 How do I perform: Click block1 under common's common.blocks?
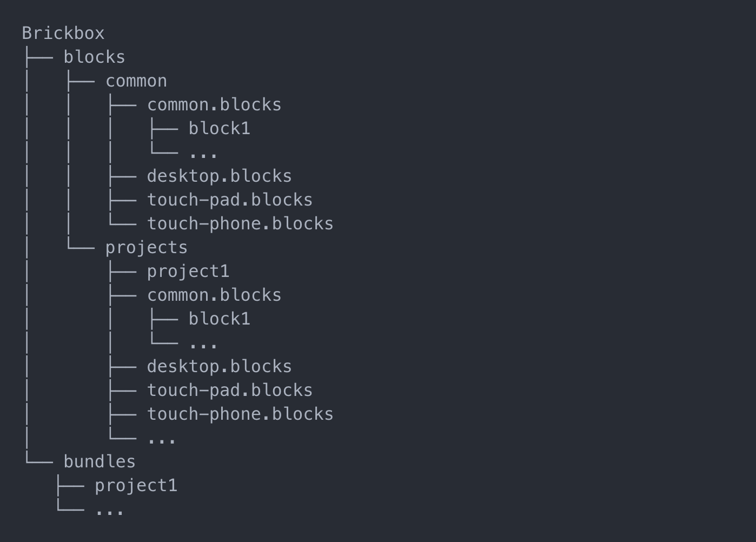(219, 129)
